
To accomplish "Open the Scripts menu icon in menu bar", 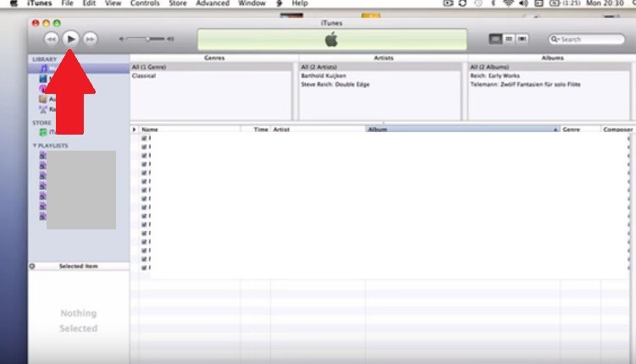I will pyautogui.click(x=279, y=3).
